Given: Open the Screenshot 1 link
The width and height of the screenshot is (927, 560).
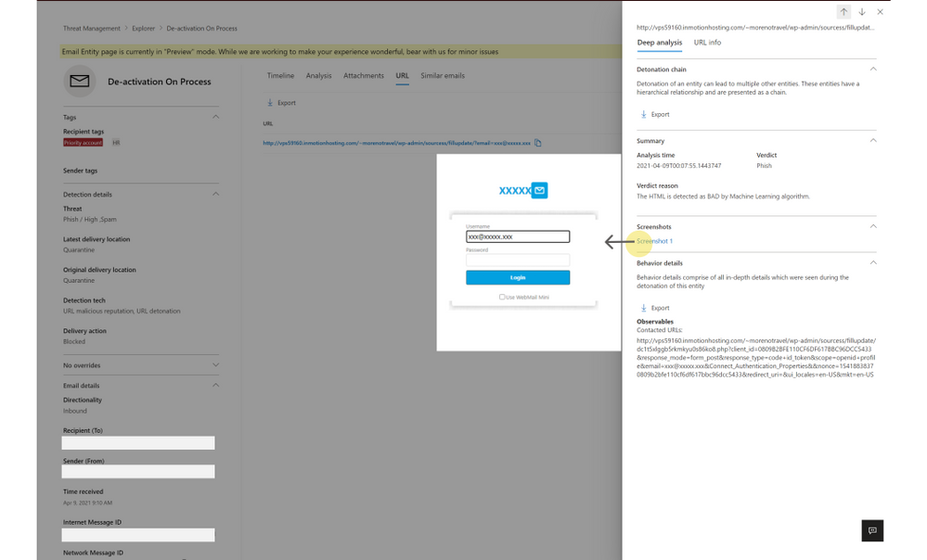Looking at the screenshot, I should tap(654, 241).
